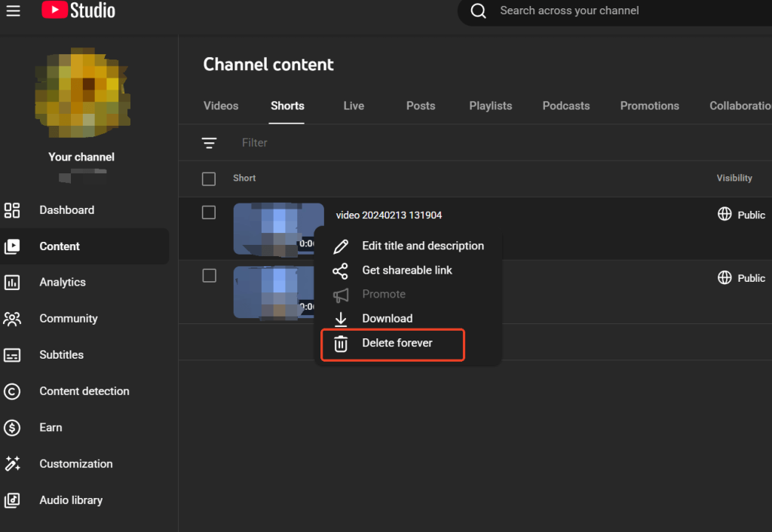
Task: Tick the select-all checkbox in header
Action: coord(209,179)
